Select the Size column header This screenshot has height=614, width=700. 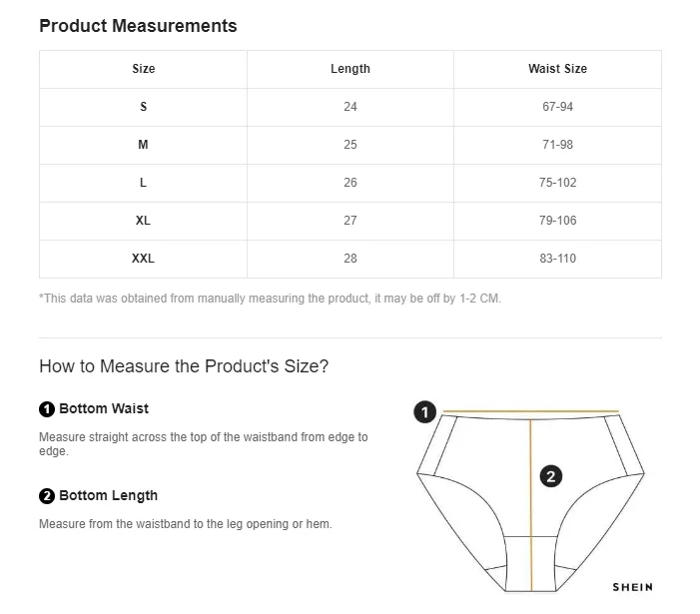point(144,69)
